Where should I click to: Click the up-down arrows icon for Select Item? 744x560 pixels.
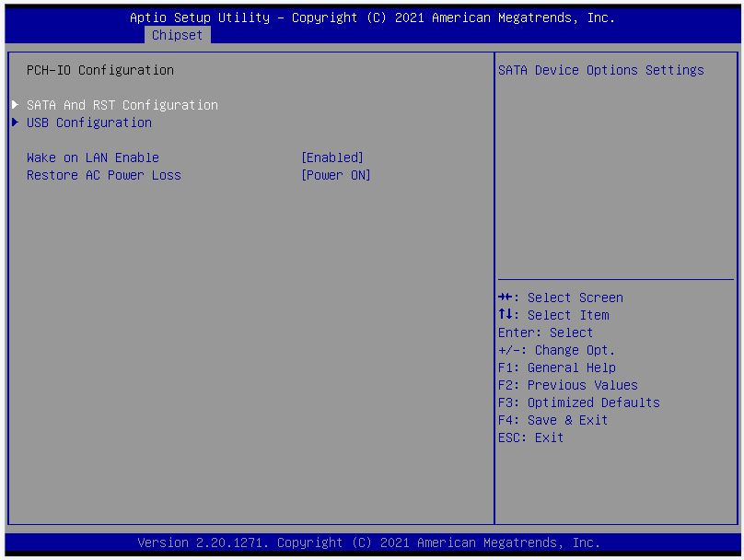click(x=504, y=315)
